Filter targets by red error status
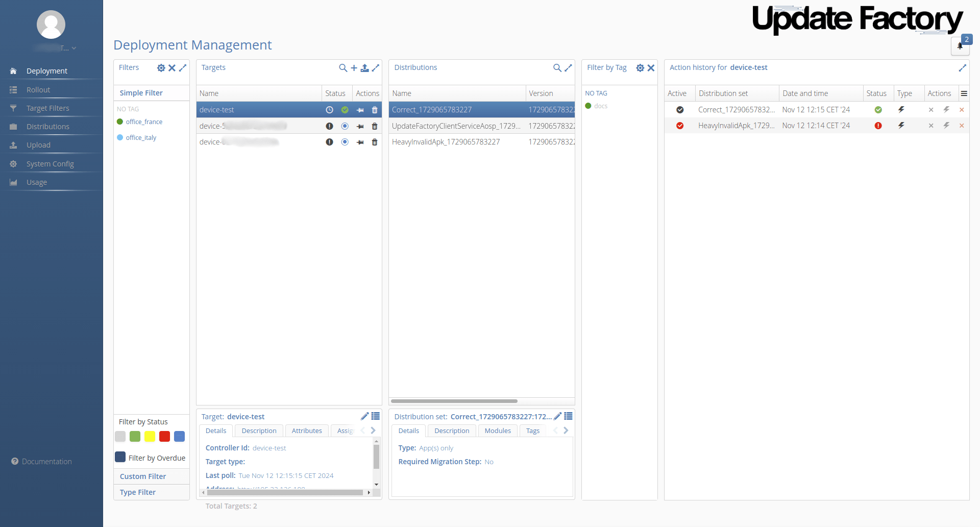This screenshot has width=980, height=527. 164,436
